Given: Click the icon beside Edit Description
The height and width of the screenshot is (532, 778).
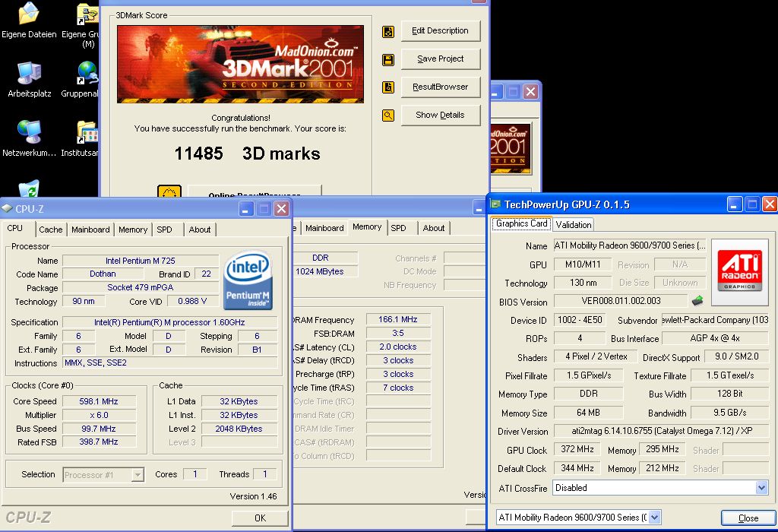Looking at the screenshot, I should 388,32.
